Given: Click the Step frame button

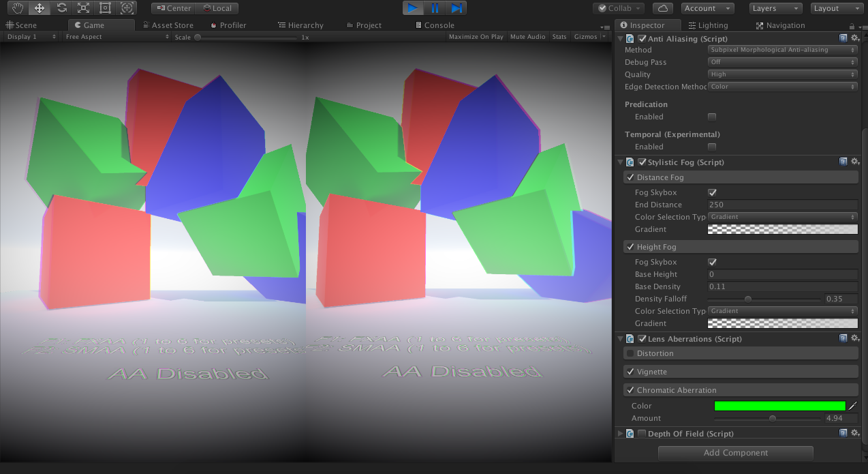Looking at the screenshot, I should coord(457,8).
